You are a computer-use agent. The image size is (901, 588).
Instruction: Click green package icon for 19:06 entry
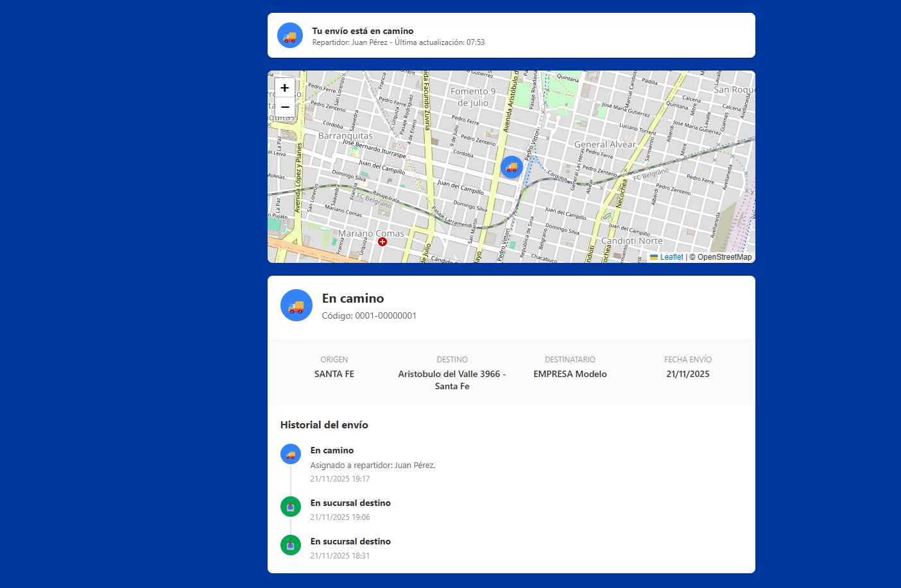coord(291,507)
